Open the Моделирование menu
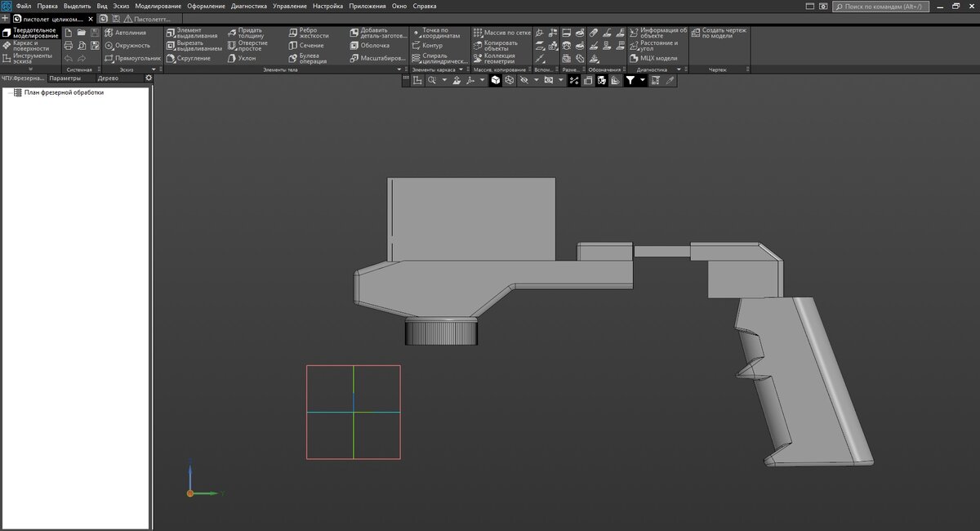This screenshot has width=980, height=531. point(158,6)
